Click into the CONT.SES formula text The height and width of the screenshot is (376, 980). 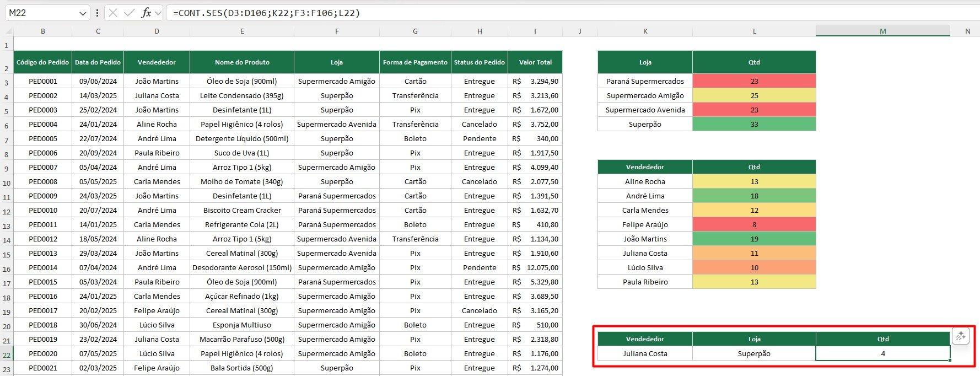(x=266, y=13)
